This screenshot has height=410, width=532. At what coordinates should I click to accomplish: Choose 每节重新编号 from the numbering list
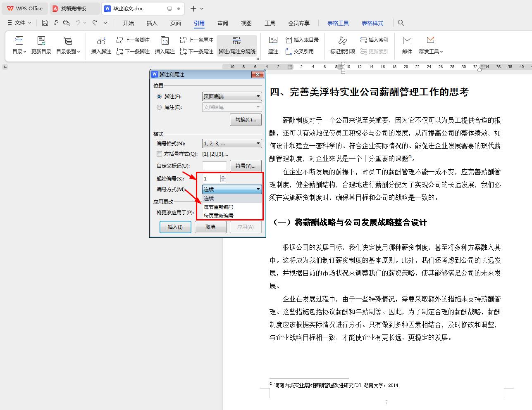(x=219, y=207)
